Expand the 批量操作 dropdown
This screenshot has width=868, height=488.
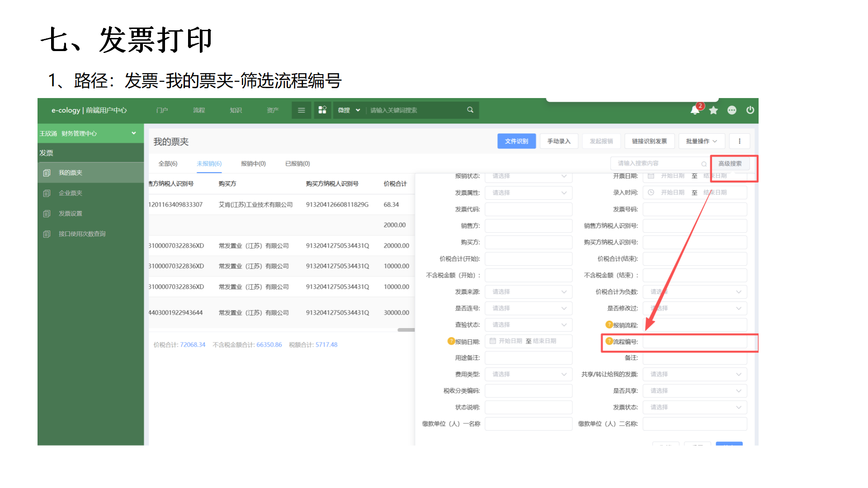tap(701, 141)
